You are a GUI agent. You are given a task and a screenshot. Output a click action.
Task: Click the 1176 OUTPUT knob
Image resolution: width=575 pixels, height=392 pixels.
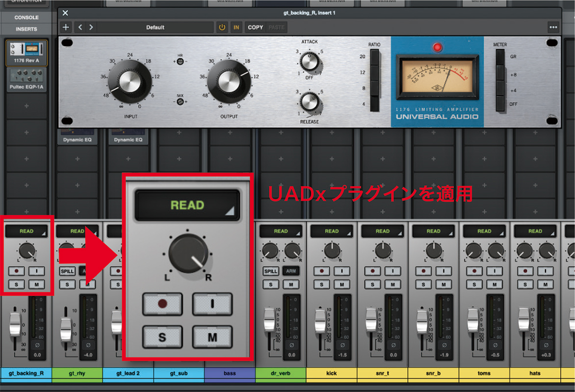(x=229, y=81)
